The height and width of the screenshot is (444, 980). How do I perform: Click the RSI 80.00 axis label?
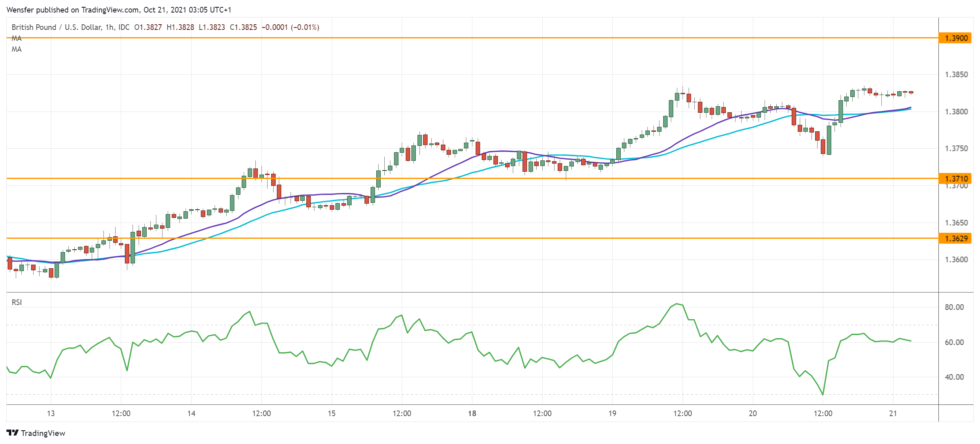coord(954,307)
